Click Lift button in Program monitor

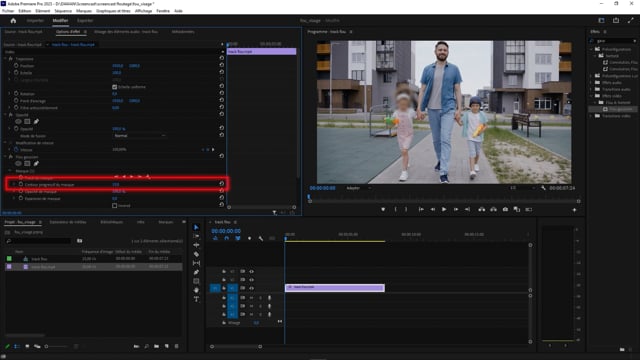tap(482, 209)
